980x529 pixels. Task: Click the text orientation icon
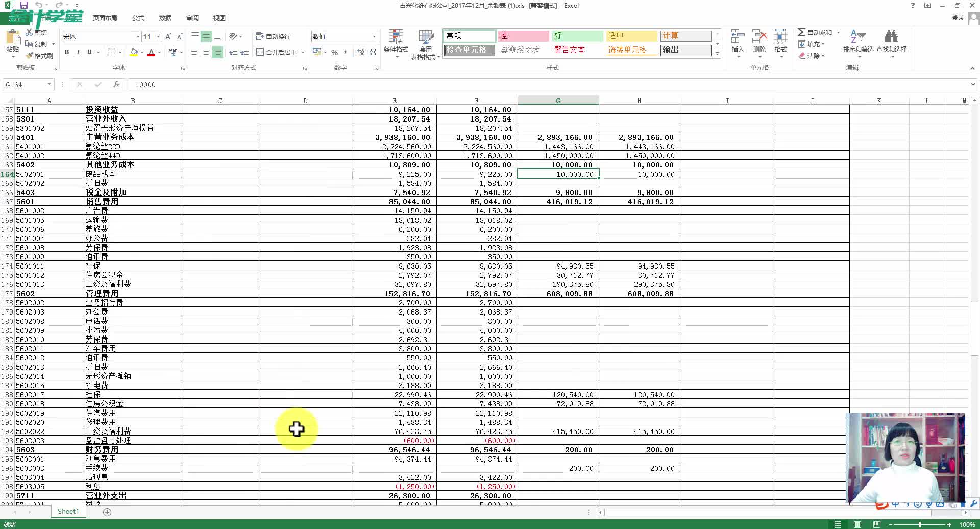(x=234, y=36)
